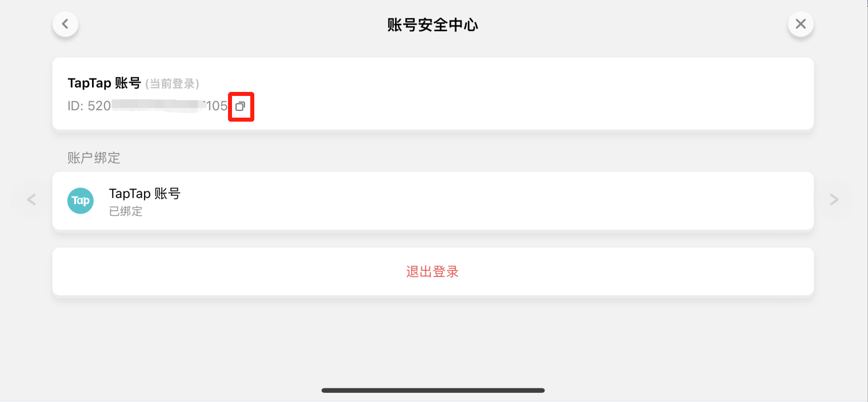Click the 账户绑定 section header
Screen dimensions: 868x402
click(x=94, y=158)
